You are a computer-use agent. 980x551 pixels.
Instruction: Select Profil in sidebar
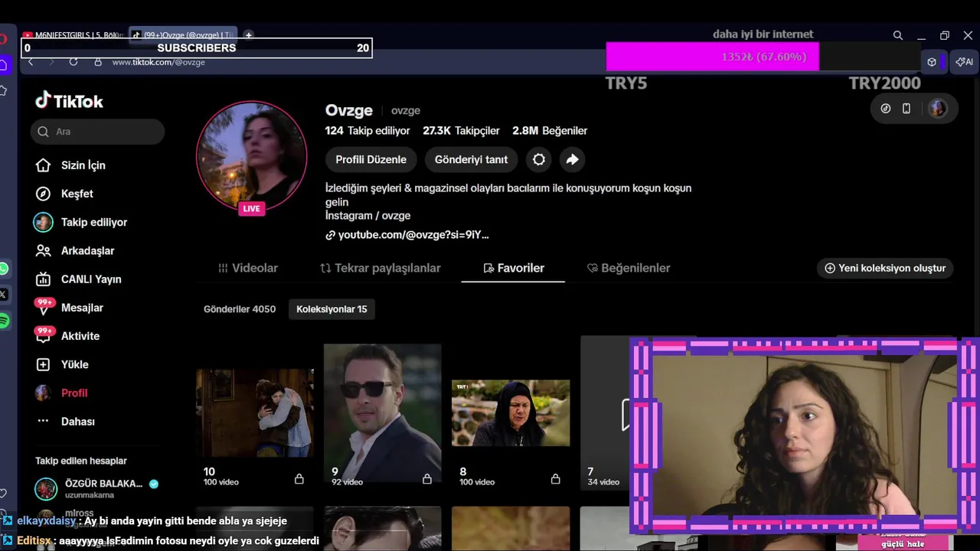(x=74, y=393)
